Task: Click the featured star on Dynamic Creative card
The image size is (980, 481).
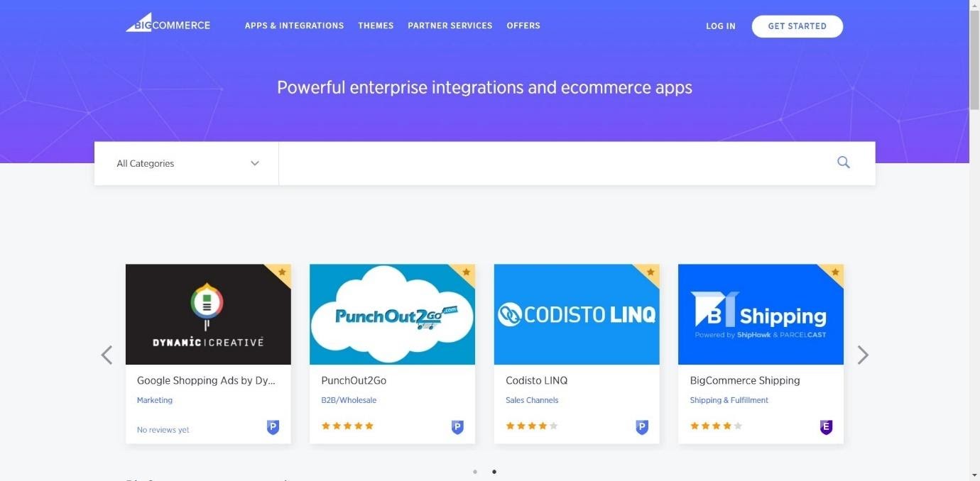Action: [282, 272]
